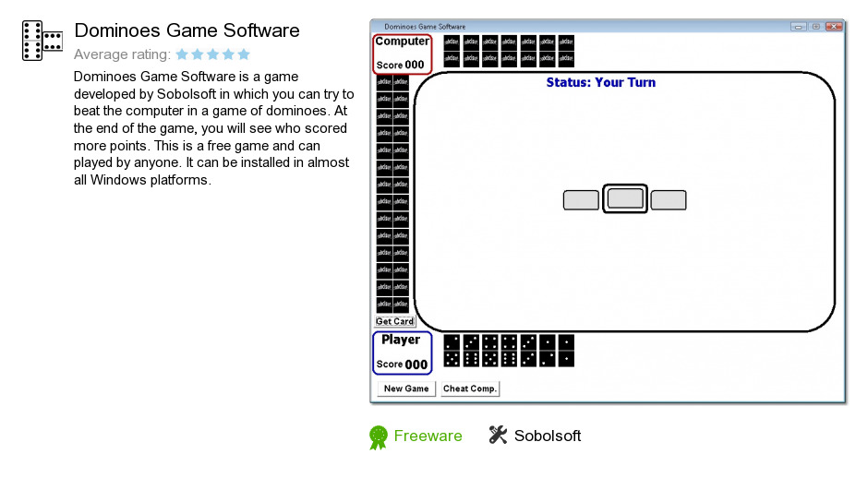Image resolution: width=868 pixels, height=478 pixels.
Task: Click the Status: Your Turn text
Action: [x=600, y=82]
